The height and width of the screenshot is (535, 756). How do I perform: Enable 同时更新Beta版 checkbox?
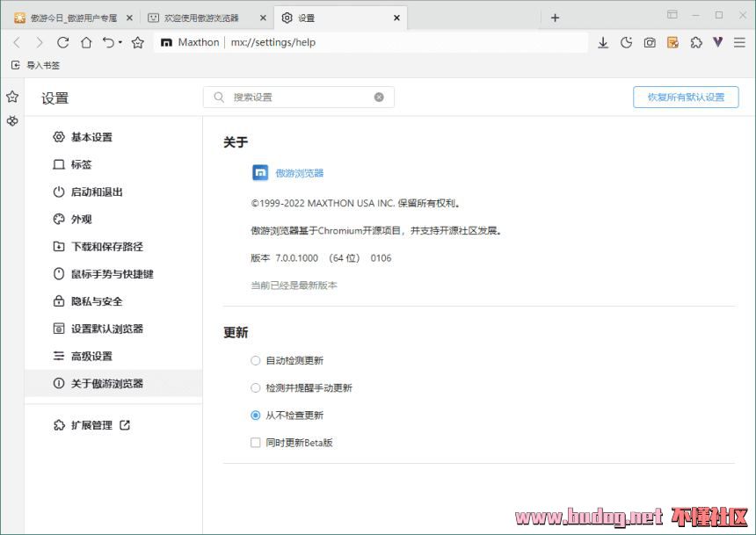pos(256,443)
